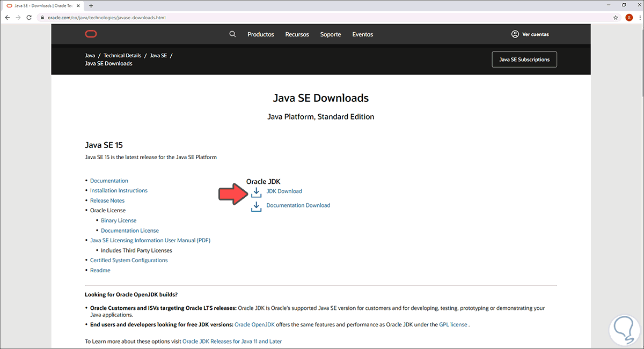644x349 pixels.
Task: Open the Release Notes link
Action: click(x=107, y=200)
